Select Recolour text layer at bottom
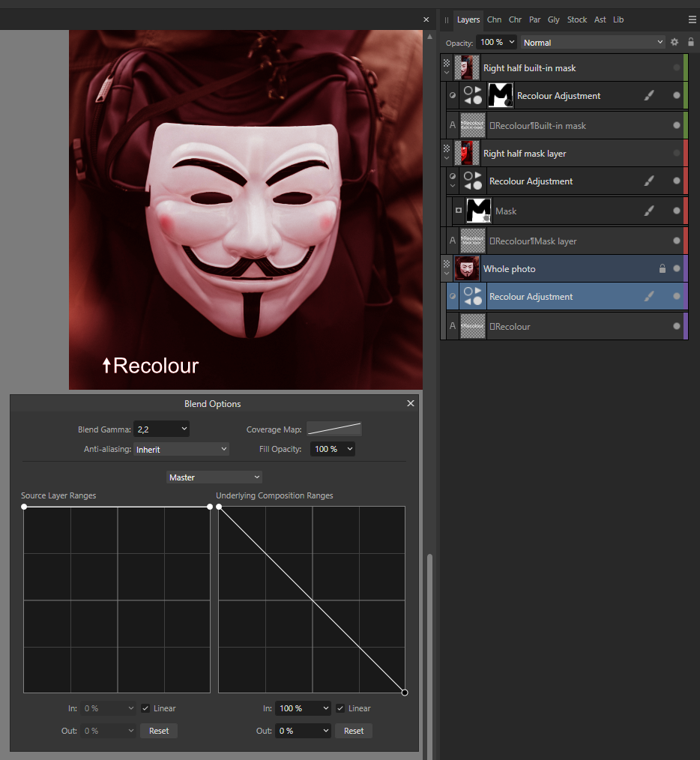Screen dimensions: 700x760 (564, 326)
